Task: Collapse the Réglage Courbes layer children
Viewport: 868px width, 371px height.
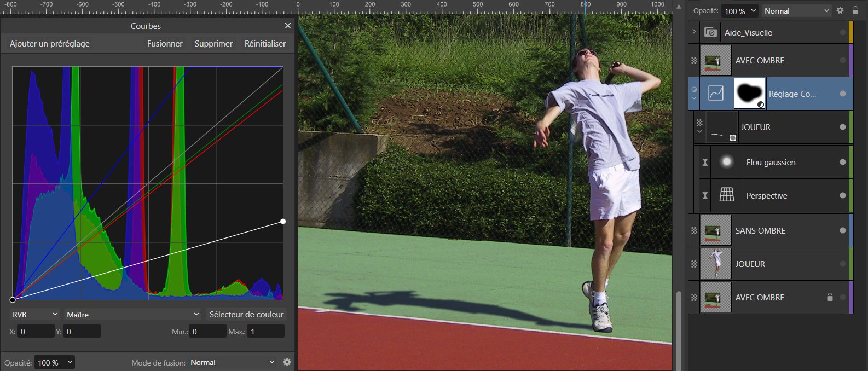Action: (x=694, y=98)
